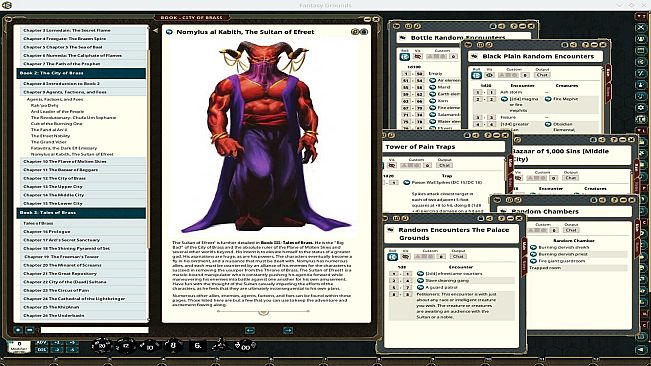The image size is (651, 366).
Task: Go to next page with right arrow
Action: [288, 330]
